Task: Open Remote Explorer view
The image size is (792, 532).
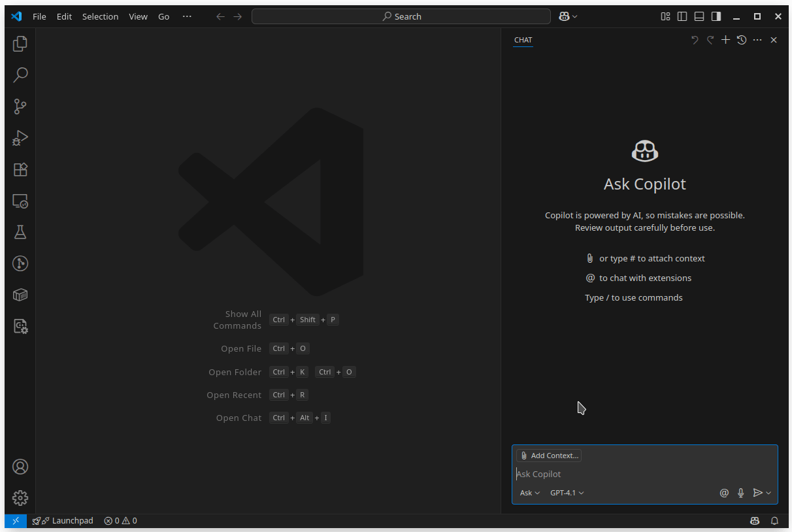Action: 20,201
